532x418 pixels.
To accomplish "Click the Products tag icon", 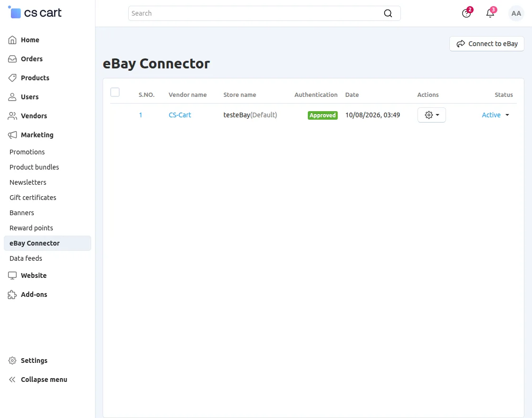I will [12, 78].
